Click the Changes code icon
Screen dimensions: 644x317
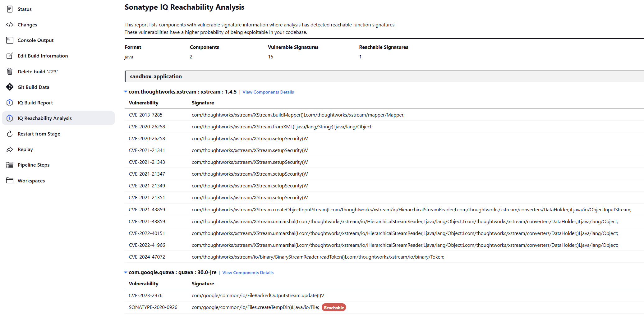click(10, 25)
